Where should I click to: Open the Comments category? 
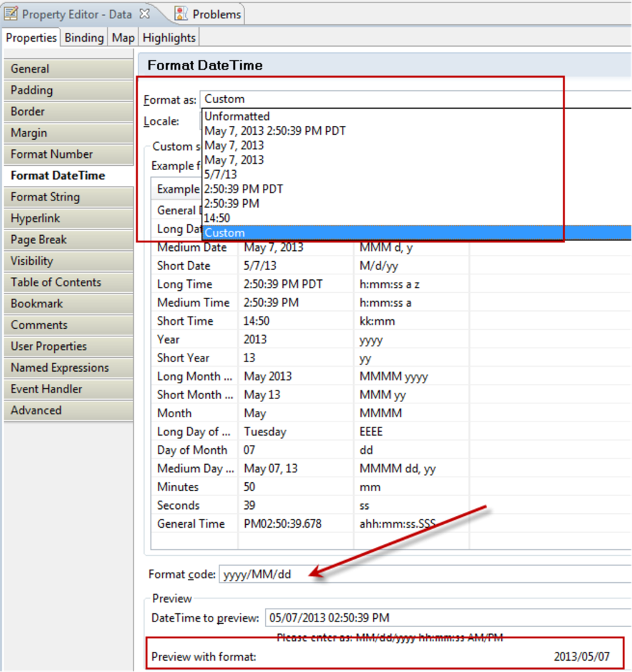tap(68, 325)
